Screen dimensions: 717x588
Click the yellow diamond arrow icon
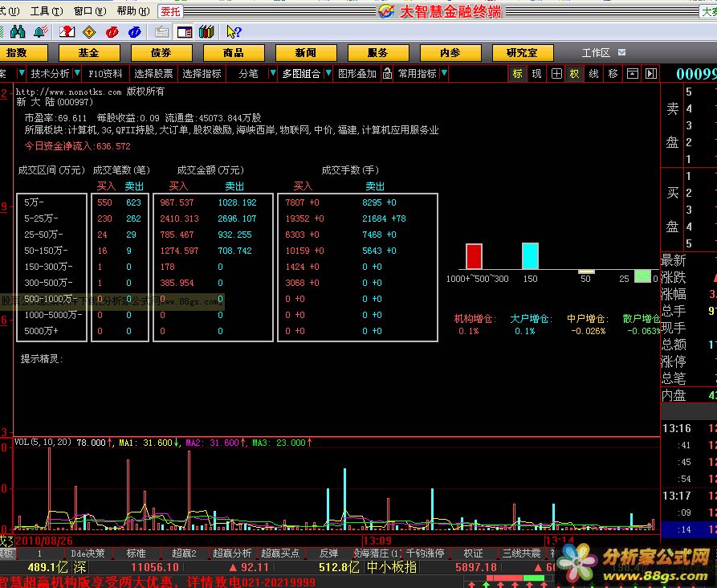[x=89, y=31]
